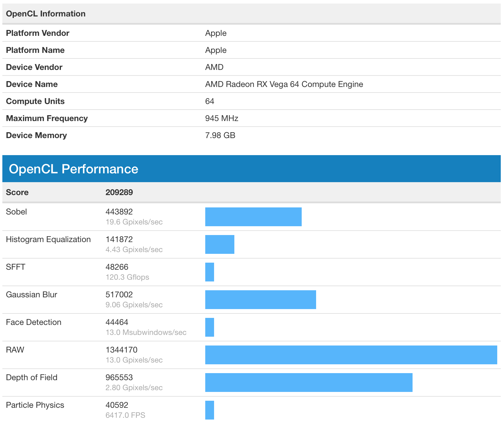Select the Platform Vendor label

[38, 33]
